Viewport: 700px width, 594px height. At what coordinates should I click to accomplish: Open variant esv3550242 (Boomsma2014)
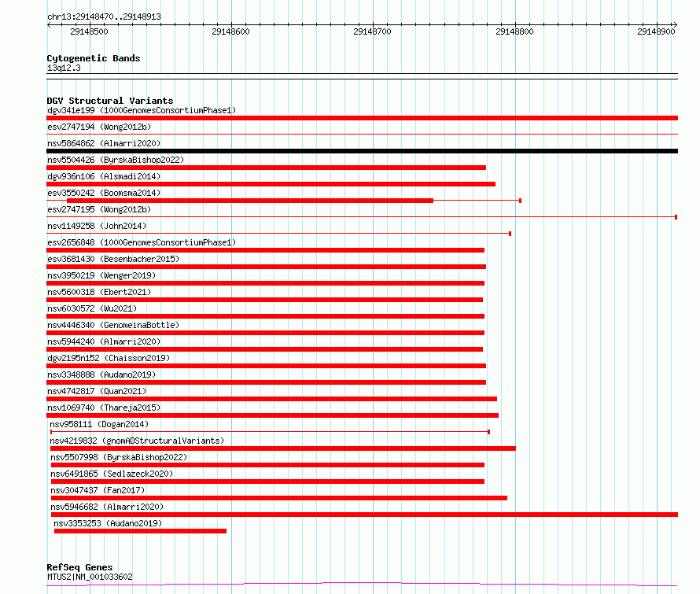104,193
